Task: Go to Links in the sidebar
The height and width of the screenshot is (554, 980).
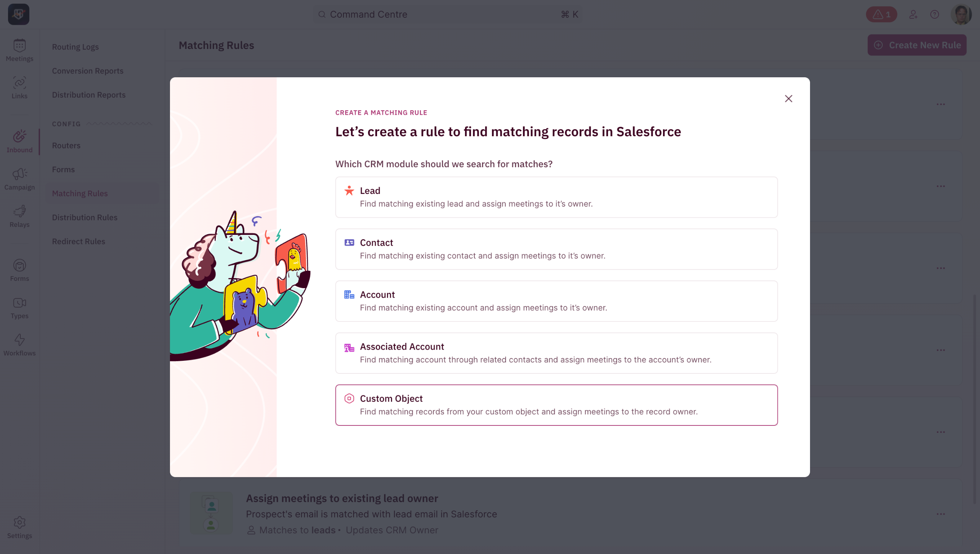Action: (20, 88)
